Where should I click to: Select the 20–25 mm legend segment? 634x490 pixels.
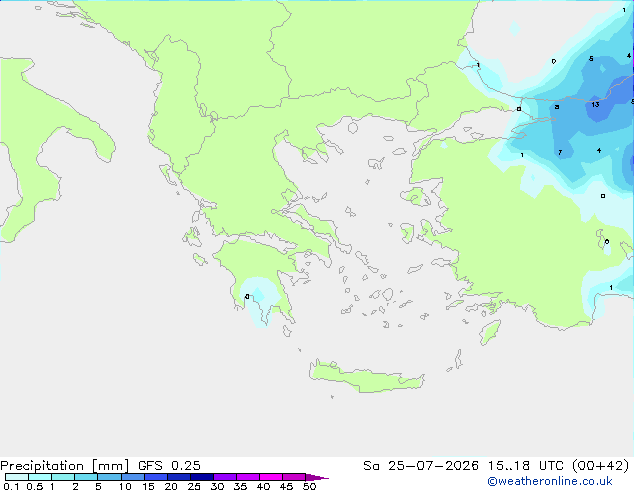pos(178,477)
